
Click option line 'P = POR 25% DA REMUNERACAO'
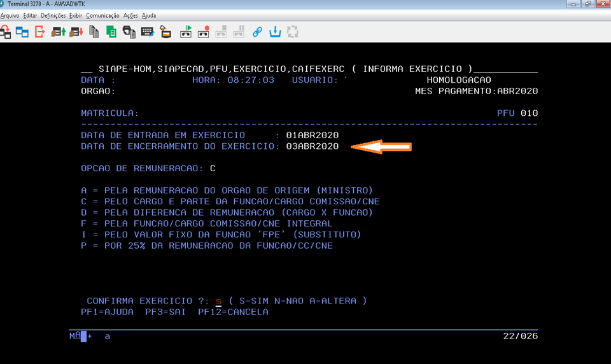206,246
